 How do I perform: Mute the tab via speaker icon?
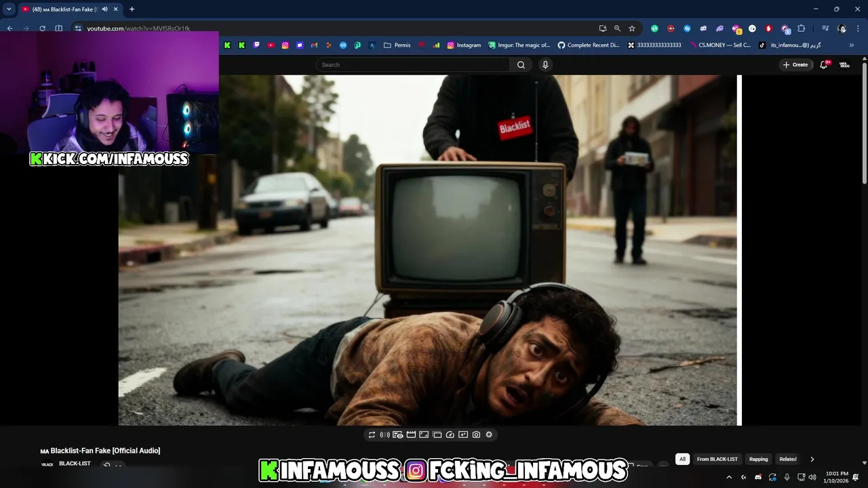(x=104, y=9)
